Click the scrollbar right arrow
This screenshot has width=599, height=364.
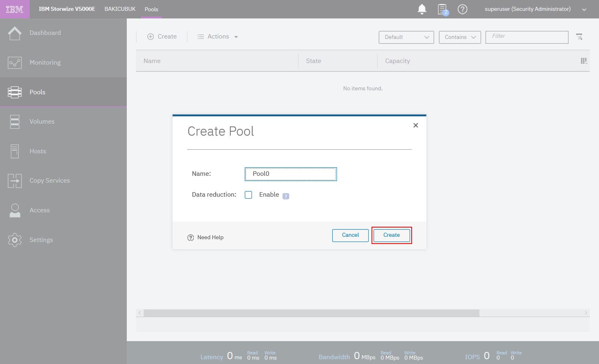click(x=586, y=313)
